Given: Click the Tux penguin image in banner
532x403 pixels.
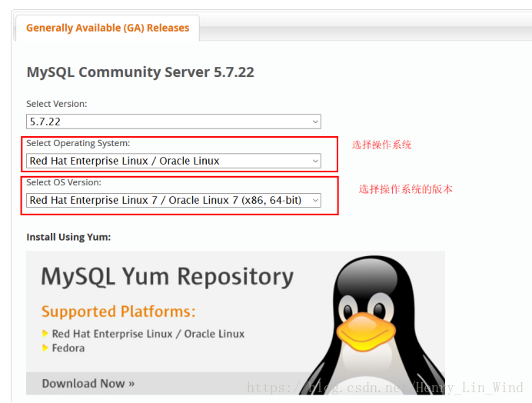Looking at the screenshot, I should pyautogui.click(x=373, y=325).
